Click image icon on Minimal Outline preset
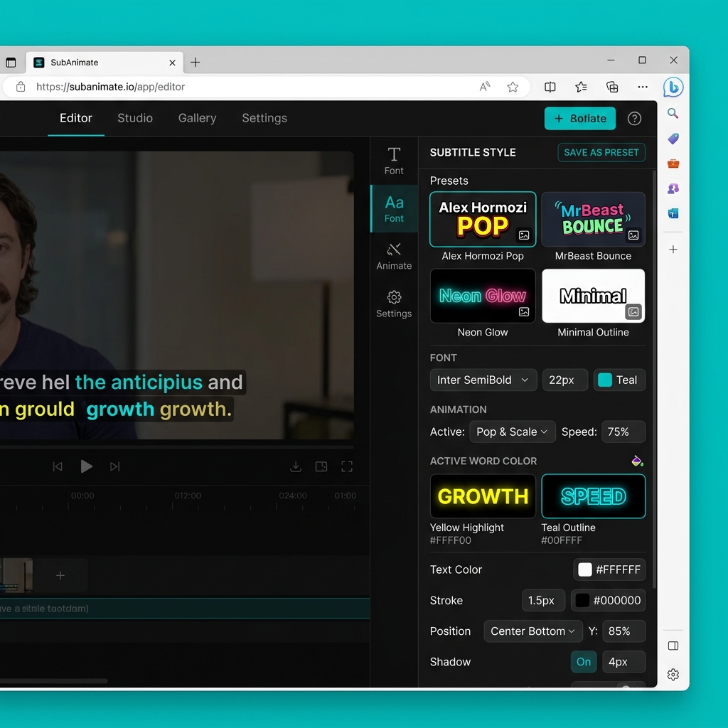Image resolution: width=728 pixels, height=728 pixels. click(633, 311)
